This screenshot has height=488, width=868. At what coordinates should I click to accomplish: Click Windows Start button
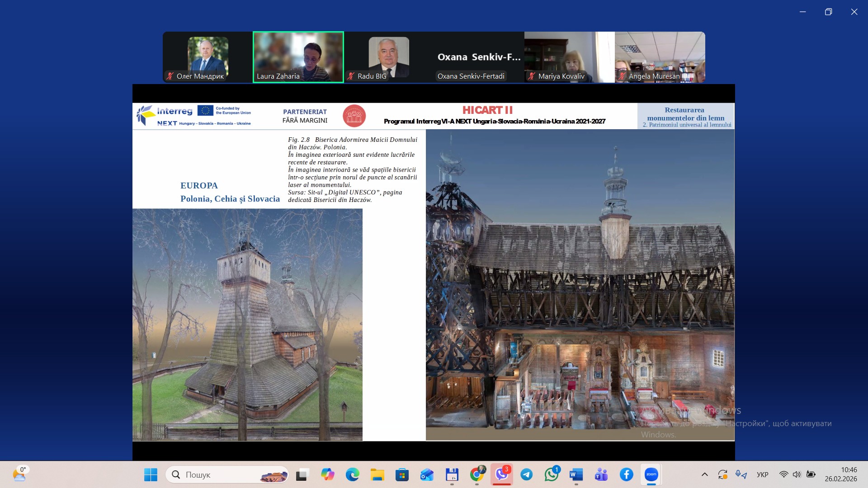click(151, 474)
